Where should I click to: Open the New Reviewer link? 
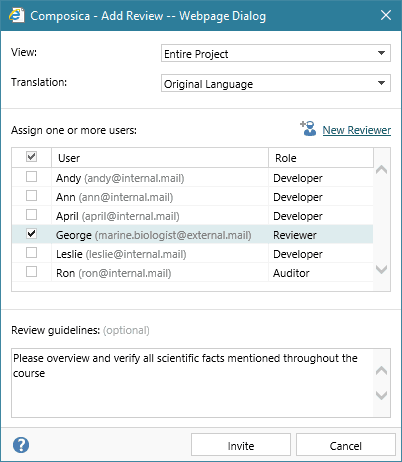pos(357,130)
